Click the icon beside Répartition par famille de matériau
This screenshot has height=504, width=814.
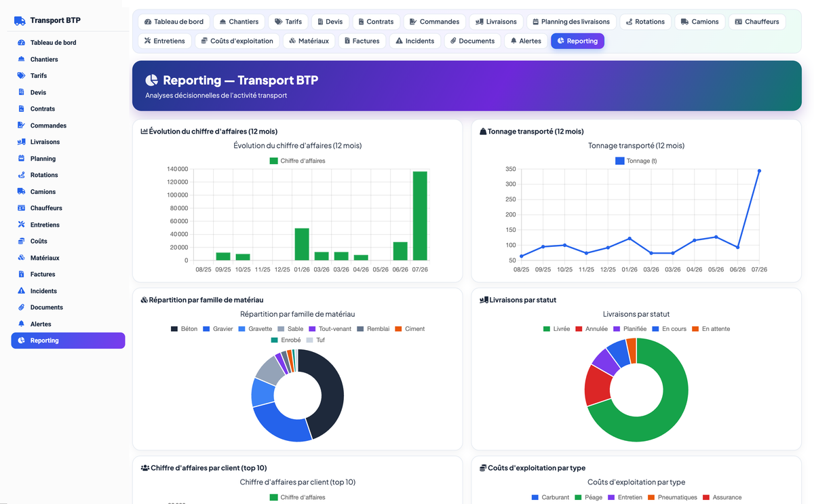point(144,300)
